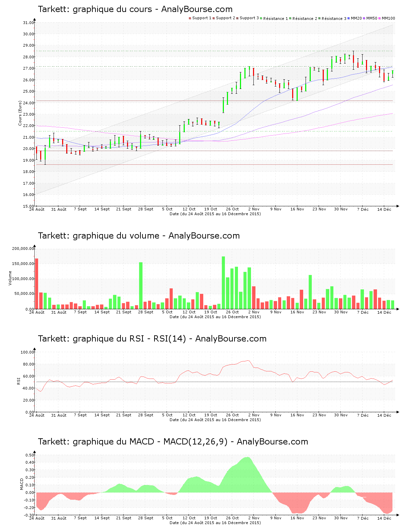This screenshot has width=412, height=532.
Task: Click the Résistance 1 legend color square
Action: [261, 18]
